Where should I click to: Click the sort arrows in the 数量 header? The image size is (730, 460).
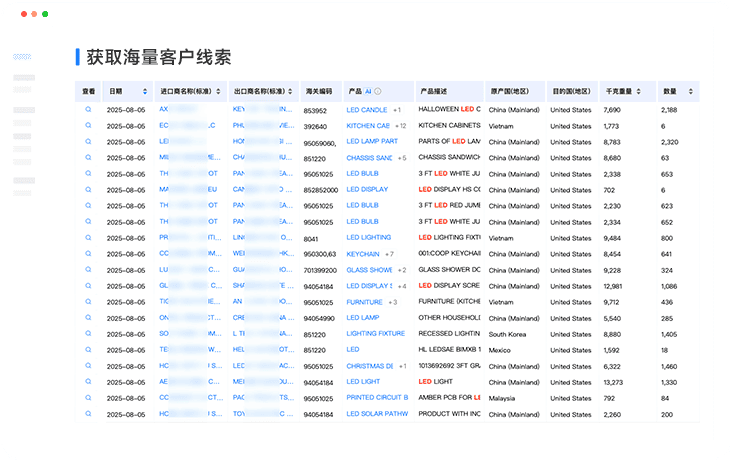point(690,91)
